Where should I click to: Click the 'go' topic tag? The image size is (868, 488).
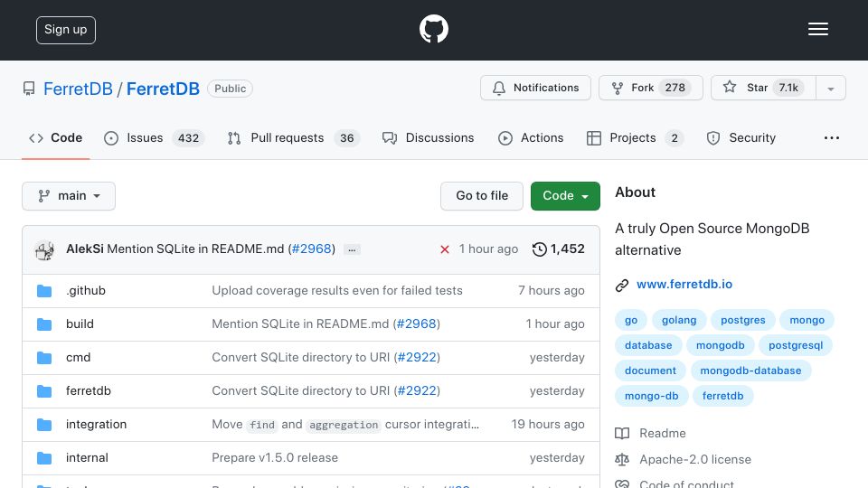pos(631,320)
